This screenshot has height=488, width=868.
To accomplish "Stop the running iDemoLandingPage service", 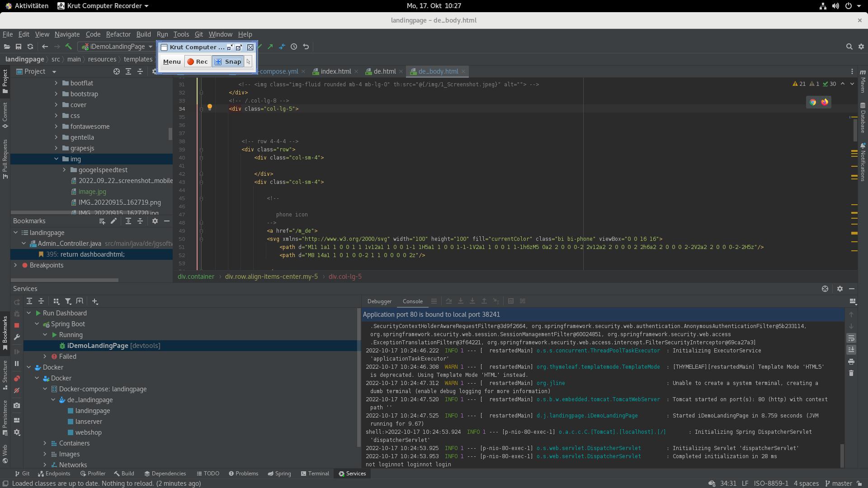I will pos(17,325).
